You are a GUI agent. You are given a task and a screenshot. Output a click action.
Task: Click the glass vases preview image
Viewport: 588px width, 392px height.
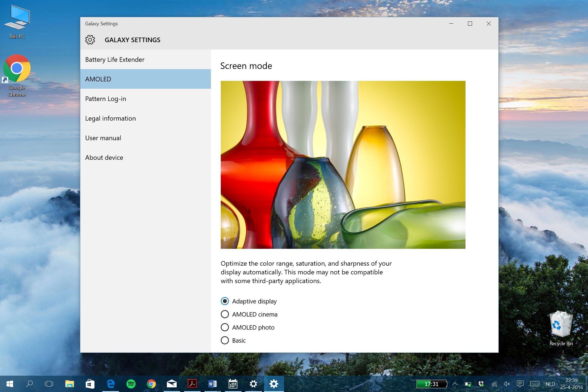343,165
